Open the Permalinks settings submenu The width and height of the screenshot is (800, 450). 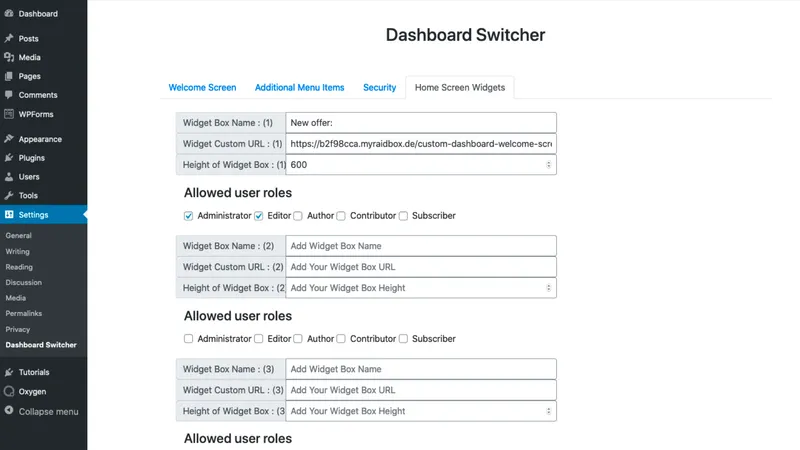pyautogui.click(x=23, y=313)
